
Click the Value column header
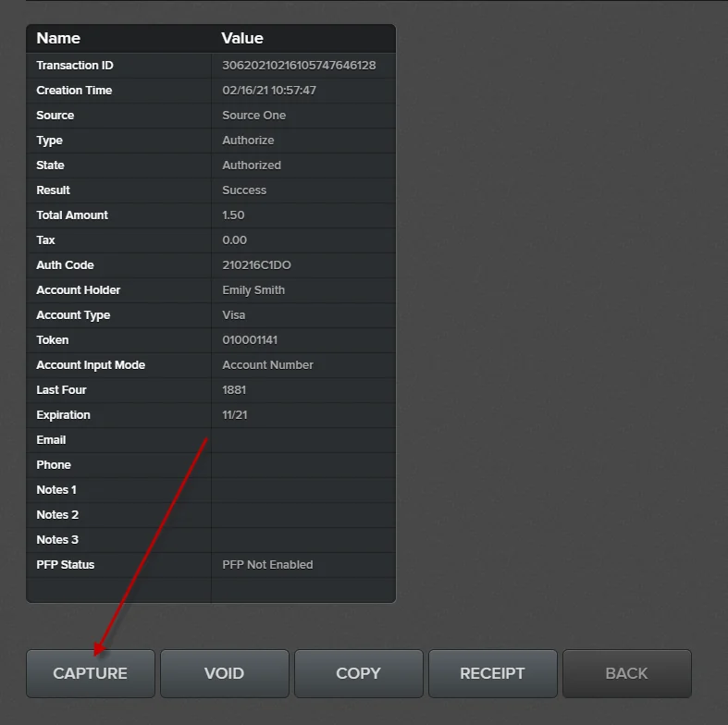click(242, 38)
